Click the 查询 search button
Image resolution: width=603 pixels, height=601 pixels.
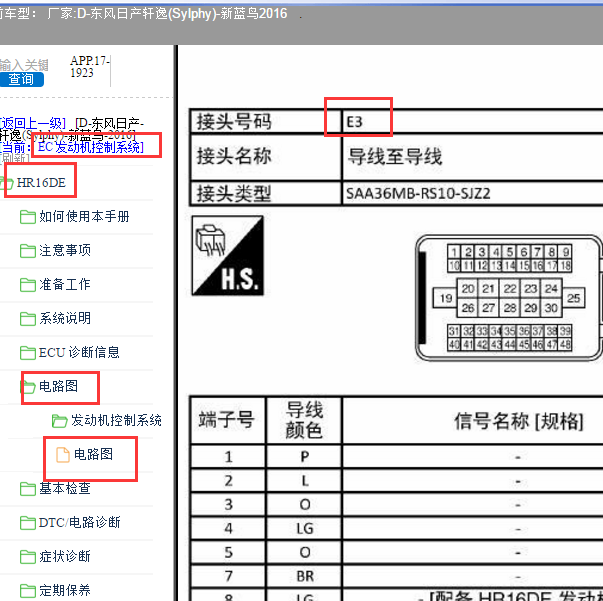click(21, 79)
